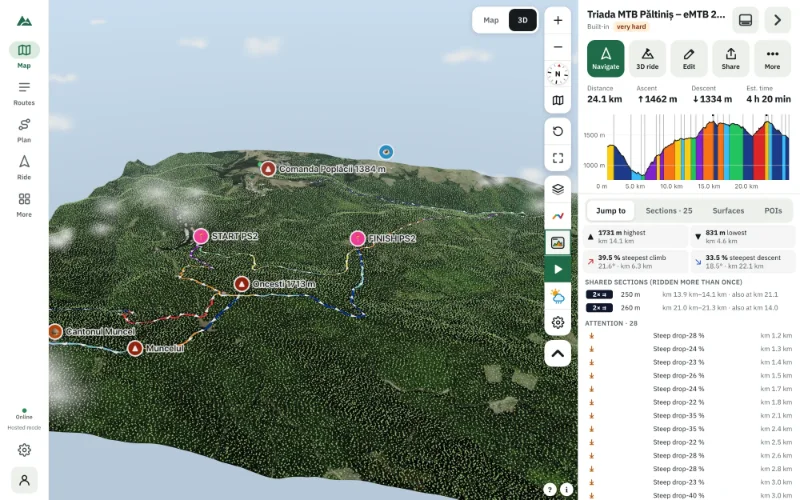Collapse the route panel with right chevron
The image size is (800, 500).
778,20
